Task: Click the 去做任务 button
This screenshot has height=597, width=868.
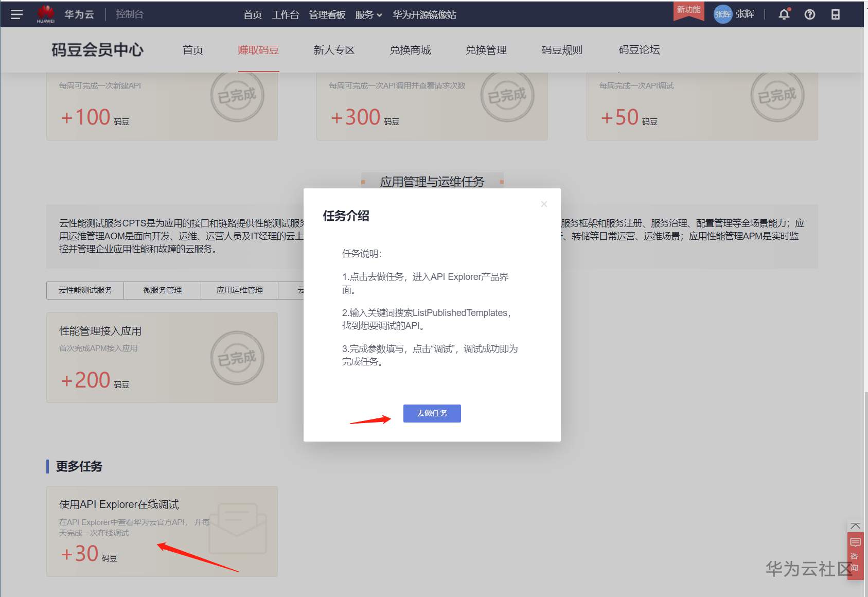Action: 432,413
